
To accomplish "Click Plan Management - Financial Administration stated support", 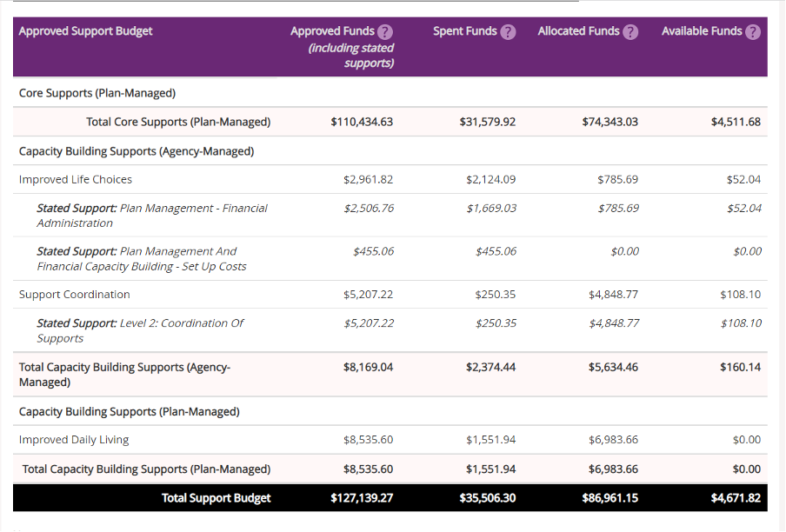I will point(151,215).
